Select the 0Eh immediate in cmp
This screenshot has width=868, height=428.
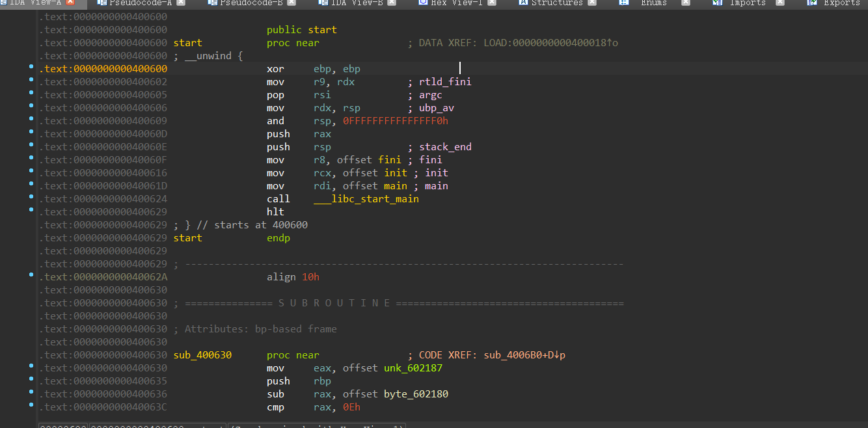pos(351,407)
